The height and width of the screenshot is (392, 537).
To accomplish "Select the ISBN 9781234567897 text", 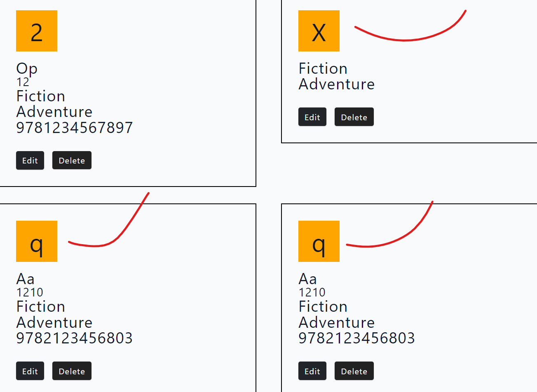I will [x=74, y=128].
